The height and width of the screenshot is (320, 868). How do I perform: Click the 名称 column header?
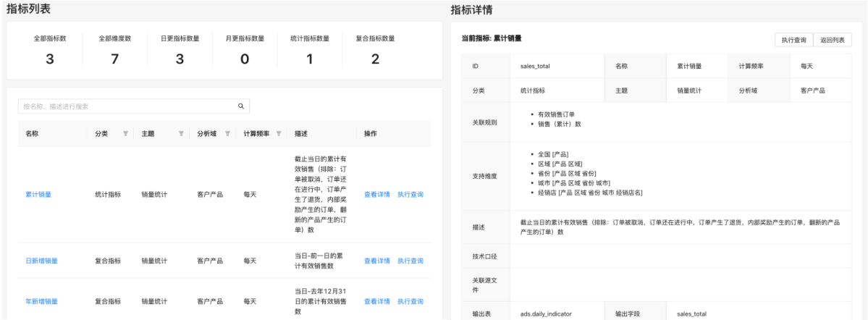33,134
